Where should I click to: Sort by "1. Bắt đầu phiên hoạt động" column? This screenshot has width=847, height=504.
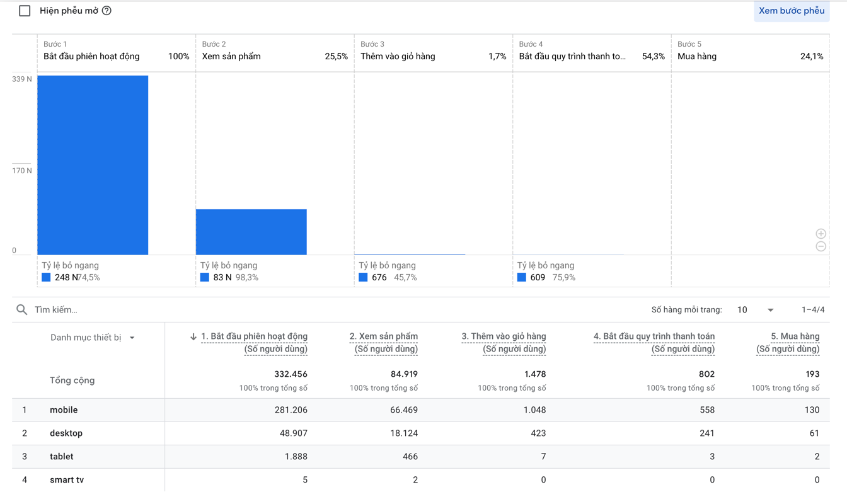[x=254, y=343]
